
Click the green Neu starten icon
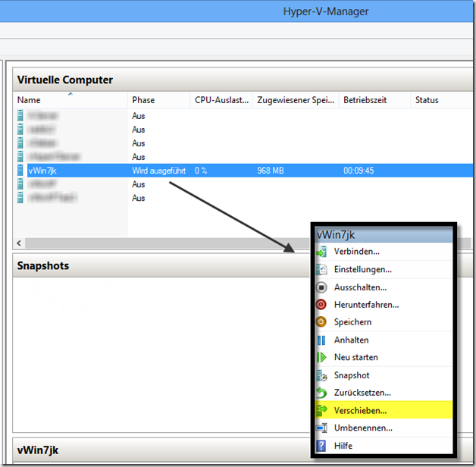(x=321, y=357)
